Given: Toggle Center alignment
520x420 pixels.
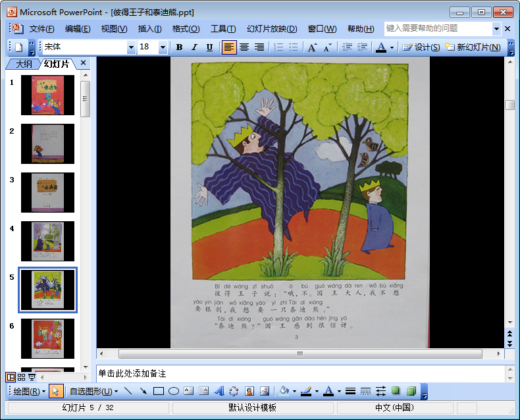Looking at the screenshot, I should click(244, 47).
